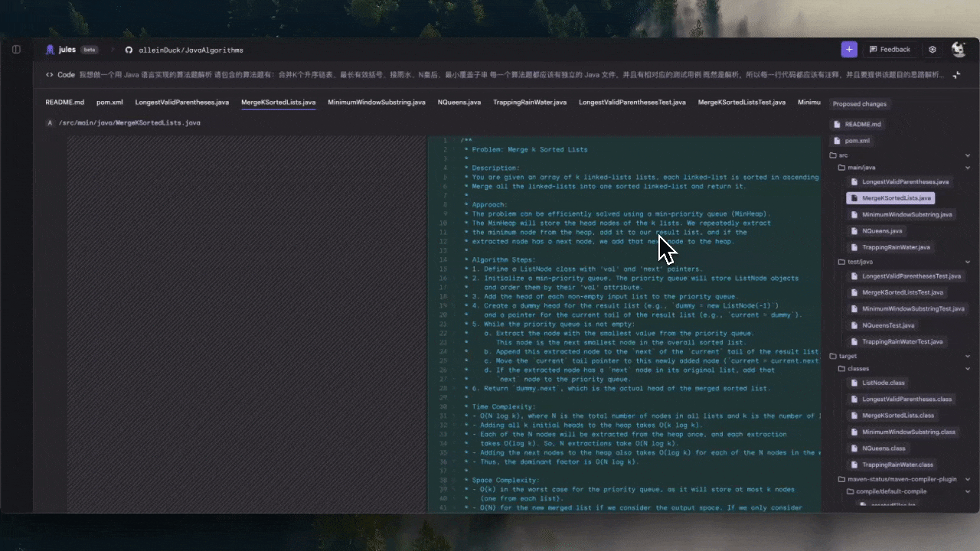Screen dimensions: 980x551
Task: Click the GitHub icon beside repo name
Action: tap(129, 50)
